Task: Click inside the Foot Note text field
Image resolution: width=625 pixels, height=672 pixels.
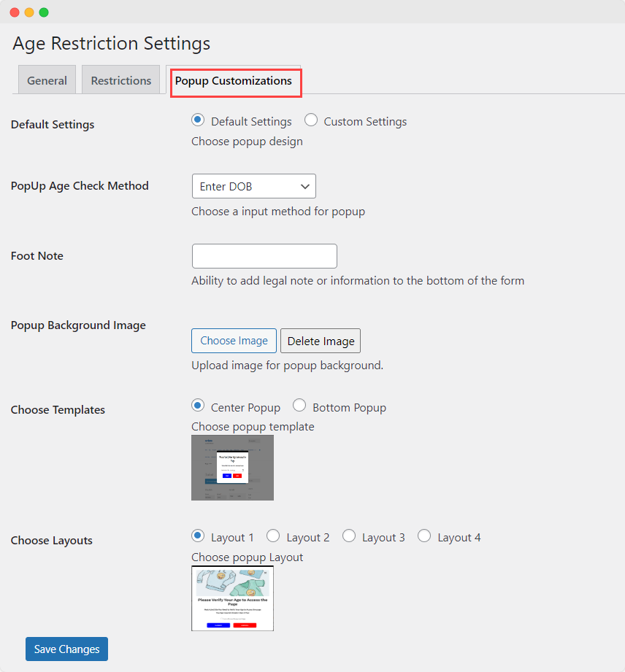Action: click(x=264, y=256)
